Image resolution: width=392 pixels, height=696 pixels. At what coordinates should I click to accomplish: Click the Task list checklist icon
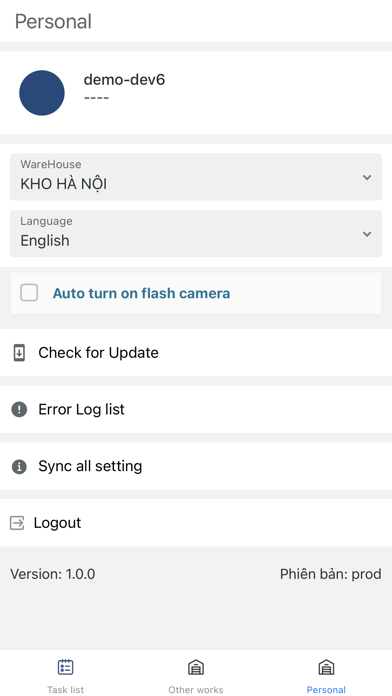[66, 667]
